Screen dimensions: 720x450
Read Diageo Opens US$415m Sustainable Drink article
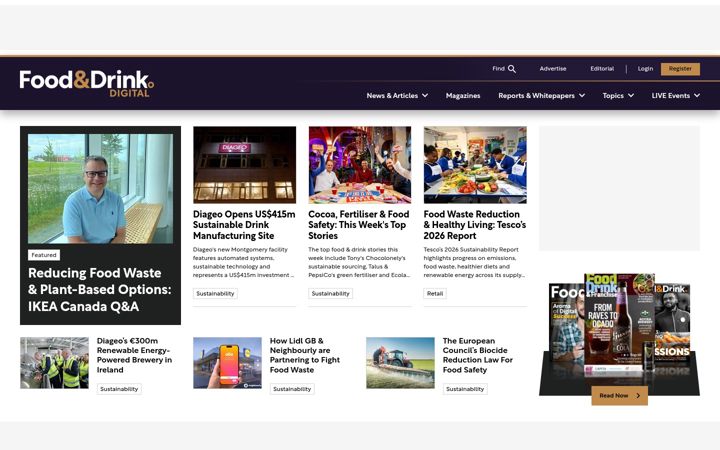pyautogui.click(x=244, y=225)
